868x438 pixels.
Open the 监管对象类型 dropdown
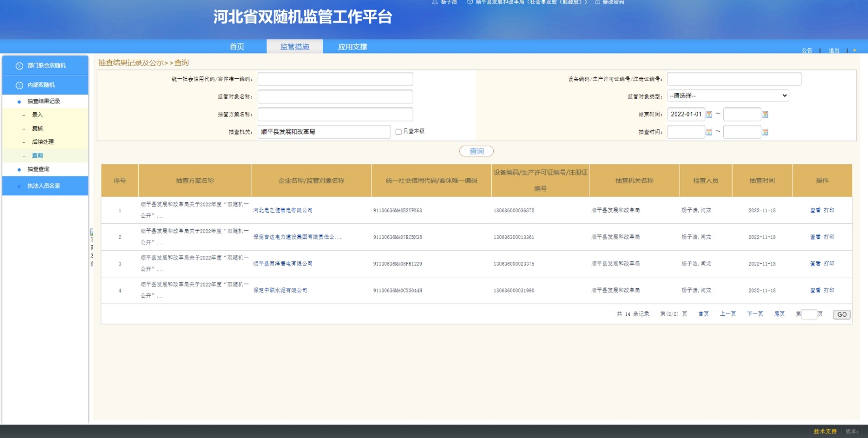click(x=728, y=96)
